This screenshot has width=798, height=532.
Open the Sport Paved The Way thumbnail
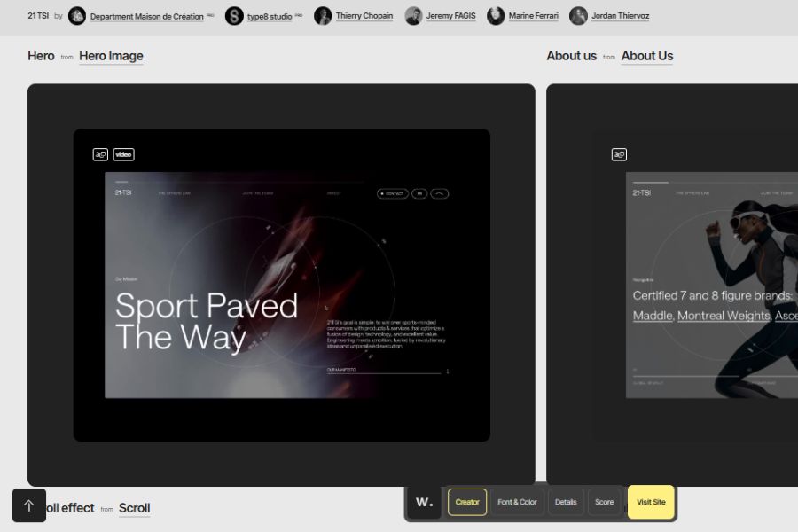pyautogui.click(x=281, y=285)
